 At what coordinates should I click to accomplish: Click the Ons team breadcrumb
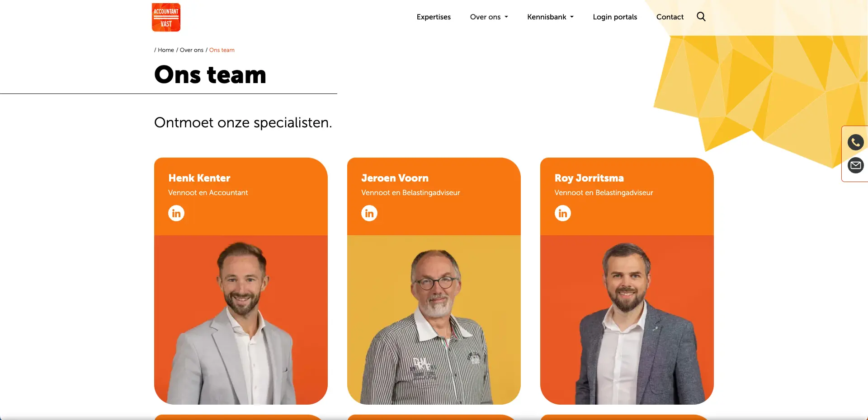coord(222,50)
